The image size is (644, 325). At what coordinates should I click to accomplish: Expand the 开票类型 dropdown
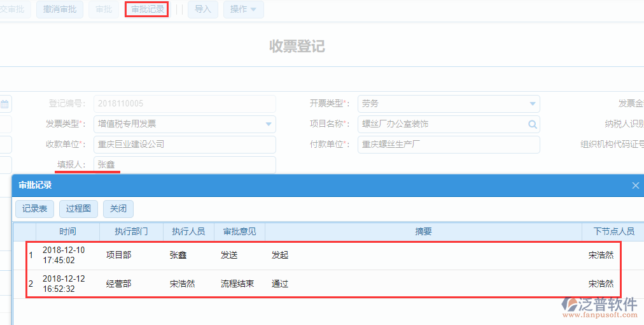(532, 104)
